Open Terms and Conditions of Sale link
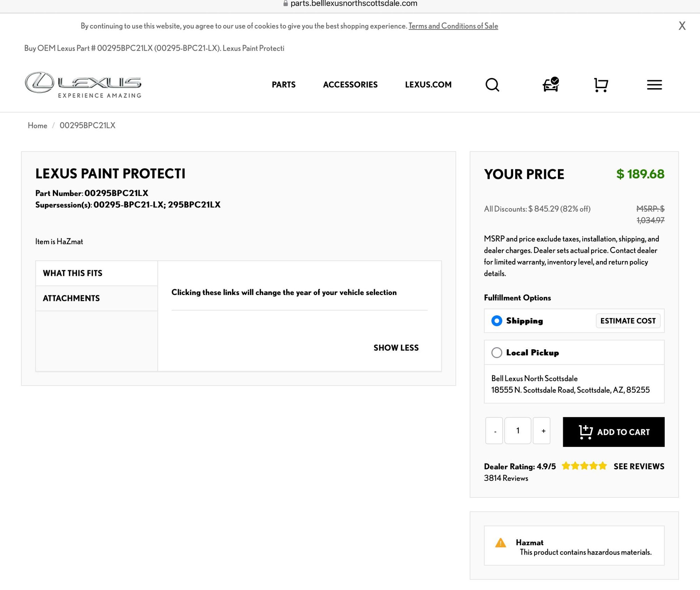The width and height of the screenshot is (700, 590). [453, 26]
